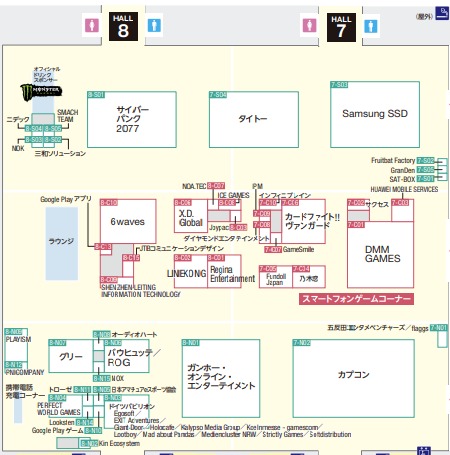The image size is (450, 455).
Task: Select the Google Play ゲーム label
Action: pos(57,430)
